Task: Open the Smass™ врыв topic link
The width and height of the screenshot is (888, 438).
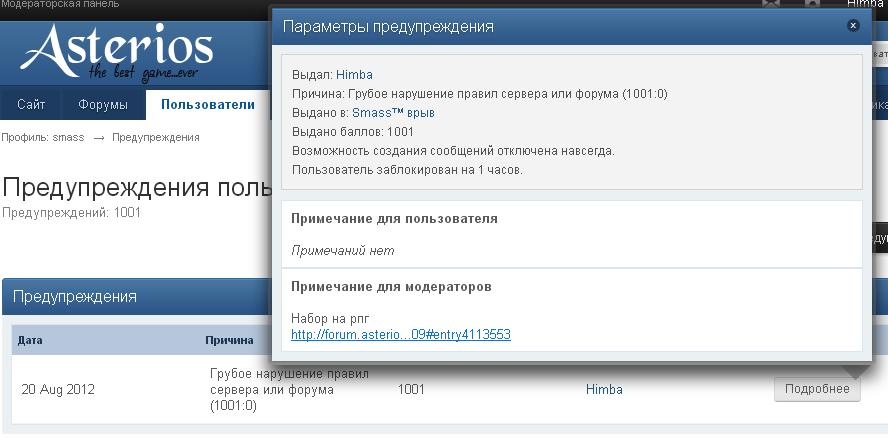Action: click(x=394, y=113)
